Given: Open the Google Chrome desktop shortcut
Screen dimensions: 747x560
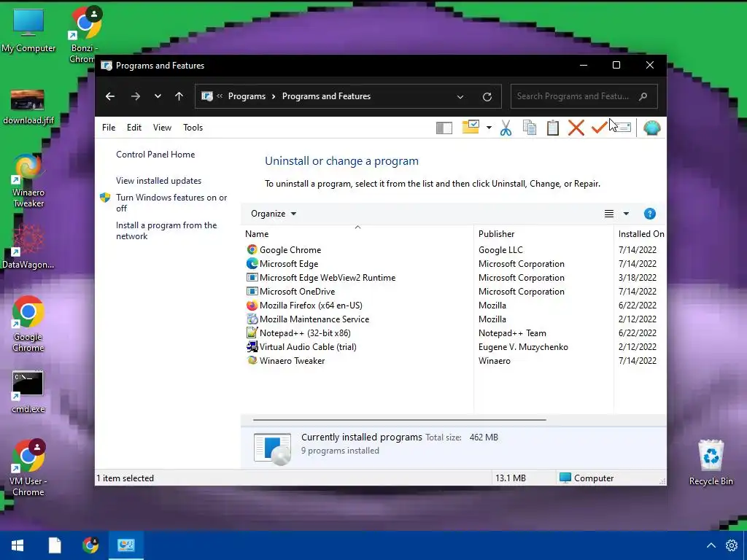Looking at the screenshot, I should 28,324.
